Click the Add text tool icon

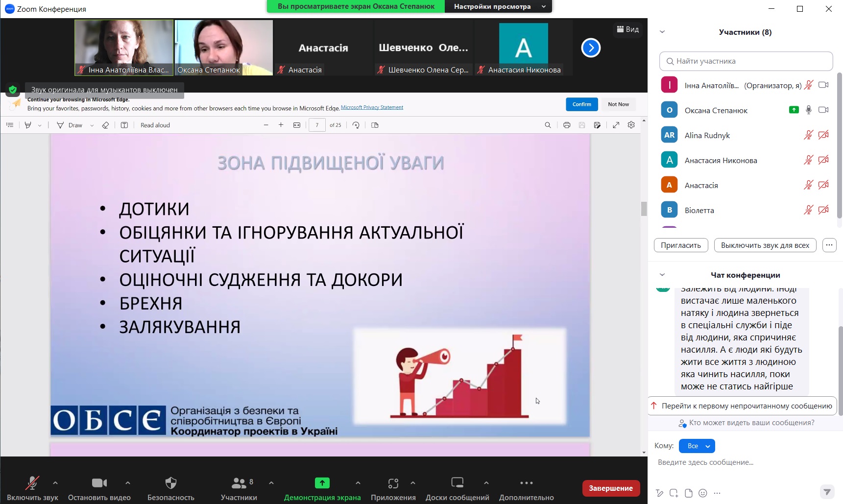click(124, 125)
